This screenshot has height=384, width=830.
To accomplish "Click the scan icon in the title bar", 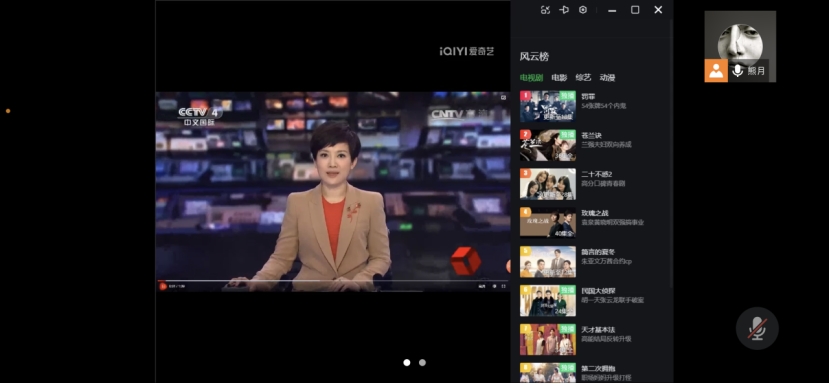I will coord(545,10).
